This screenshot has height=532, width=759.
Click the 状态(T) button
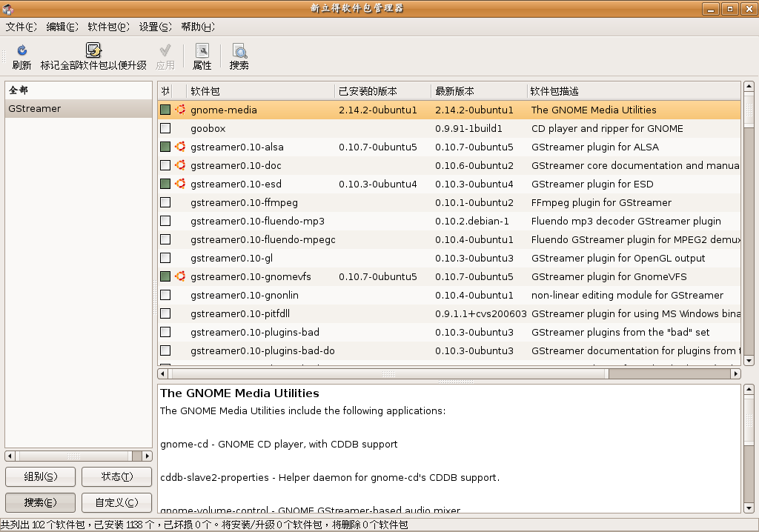pyautogui.click(x=116, y=477)
